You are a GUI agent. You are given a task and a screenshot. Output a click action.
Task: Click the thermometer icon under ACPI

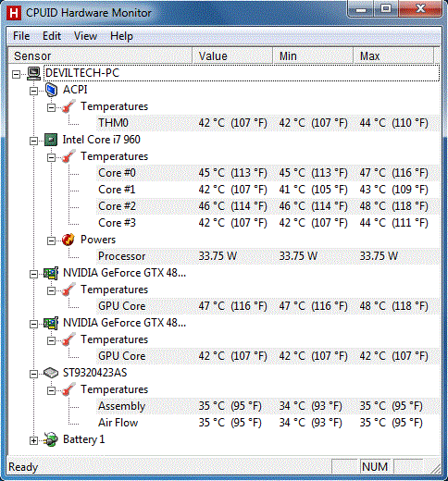tap(68, 106)
